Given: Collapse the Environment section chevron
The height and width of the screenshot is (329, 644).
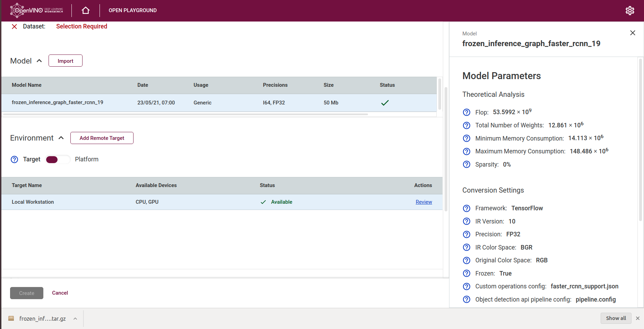Looking at the screenshot, I should [61, 138].
